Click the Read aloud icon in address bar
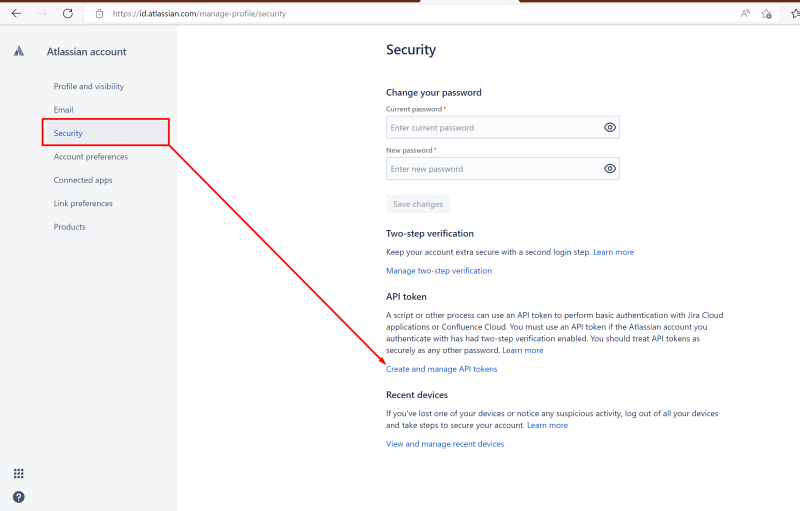Screen dimensions: 800x511 (x=745, y=13)
